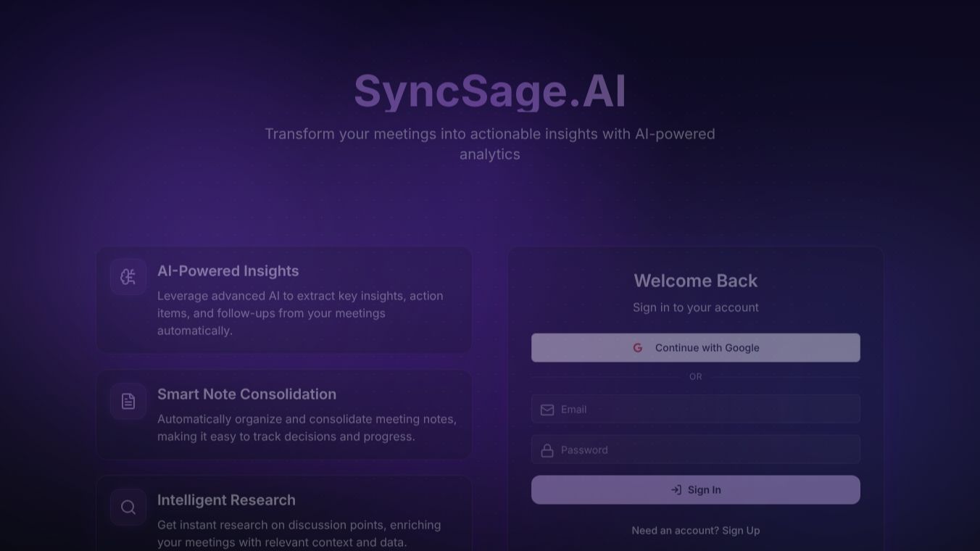Click the envelope icon in Email field
The image size is (980, 551).
pyautogui.click(x=547, y=410)
